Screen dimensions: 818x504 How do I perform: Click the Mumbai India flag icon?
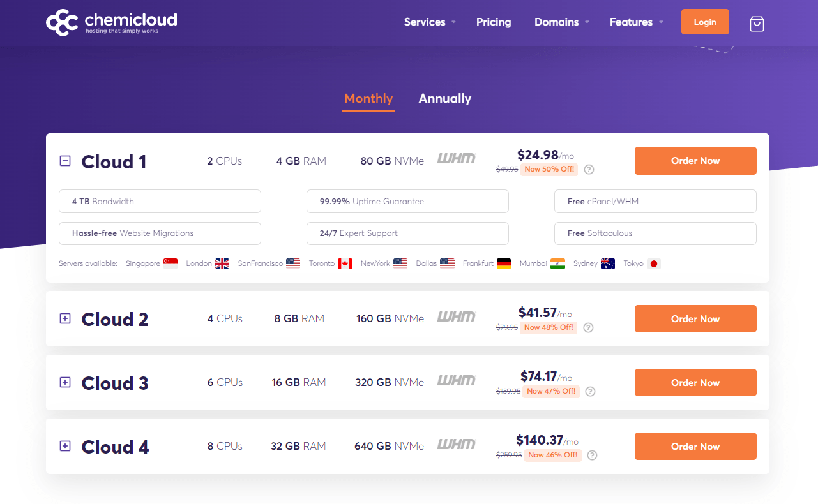[558, 263]
